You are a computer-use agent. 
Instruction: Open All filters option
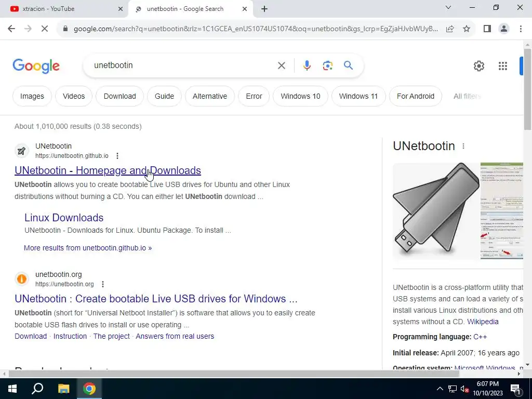tap(467, 96)
